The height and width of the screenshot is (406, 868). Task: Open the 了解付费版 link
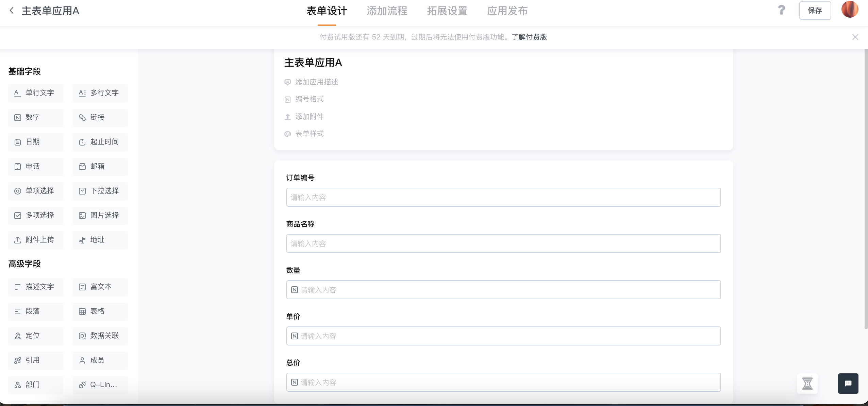(529, 37)
